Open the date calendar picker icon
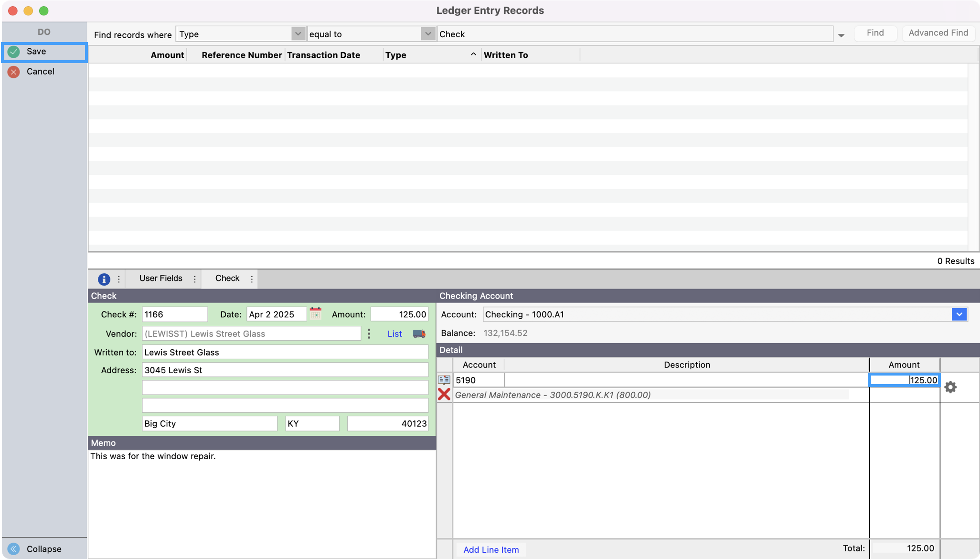Viewport: 980px width, 559px height. pyautogui.click(x=315, y=314)
